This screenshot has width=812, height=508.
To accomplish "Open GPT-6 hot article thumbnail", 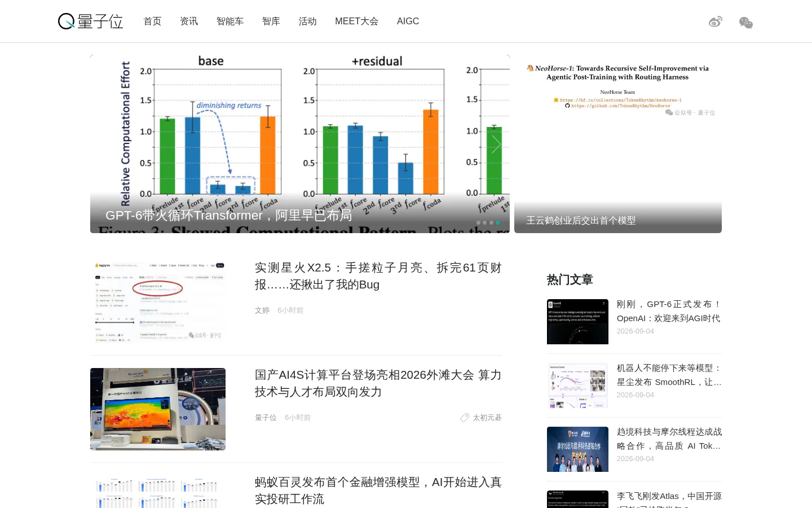I will click(x=577, y=322).
